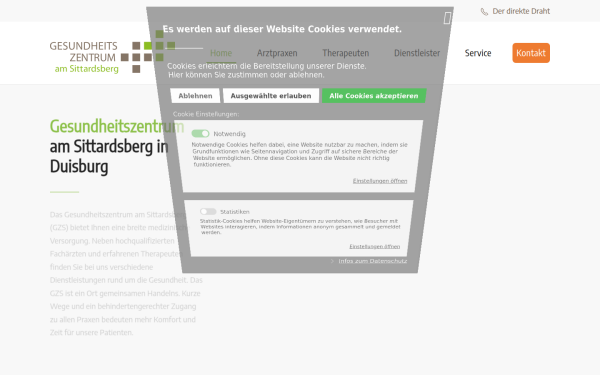Enable the Statistiken cookies switch

pyautogui.click(x=208, y=211)
